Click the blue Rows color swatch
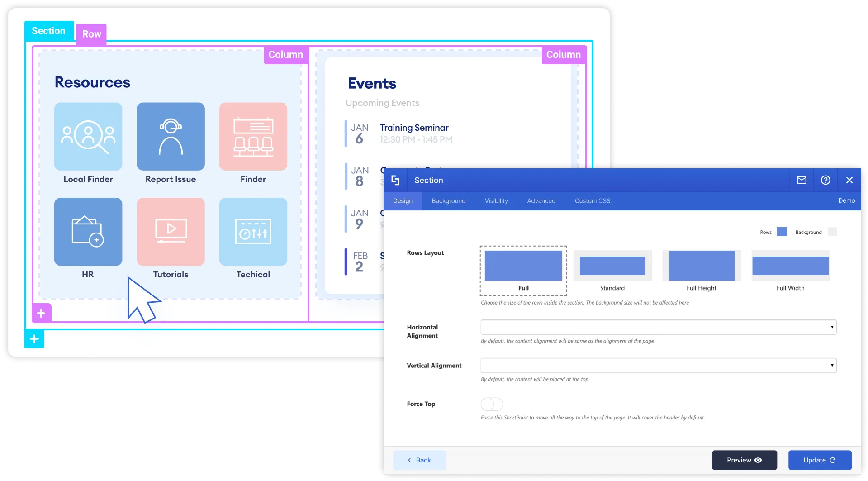 pos(782,232)
